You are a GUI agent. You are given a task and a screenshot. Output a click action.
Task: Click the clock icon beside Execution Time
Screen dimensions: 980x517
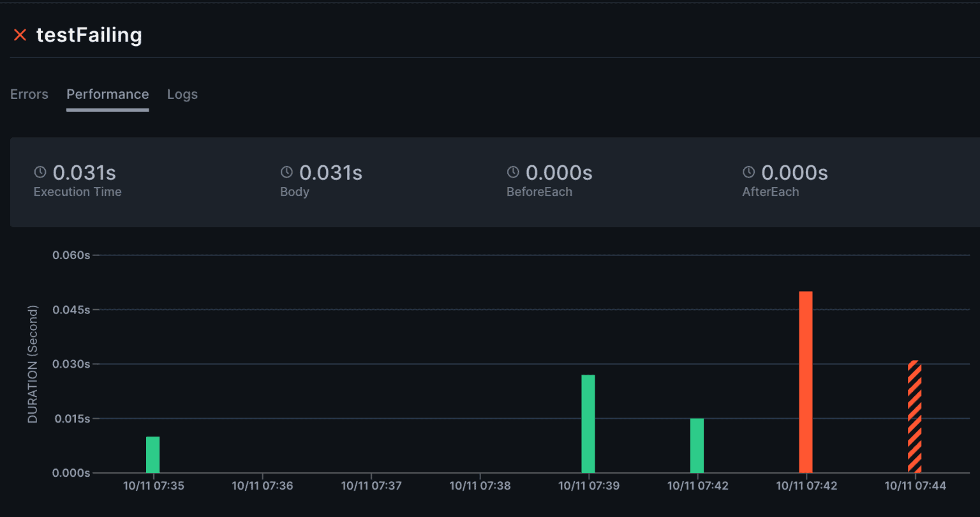pos(40,172)
